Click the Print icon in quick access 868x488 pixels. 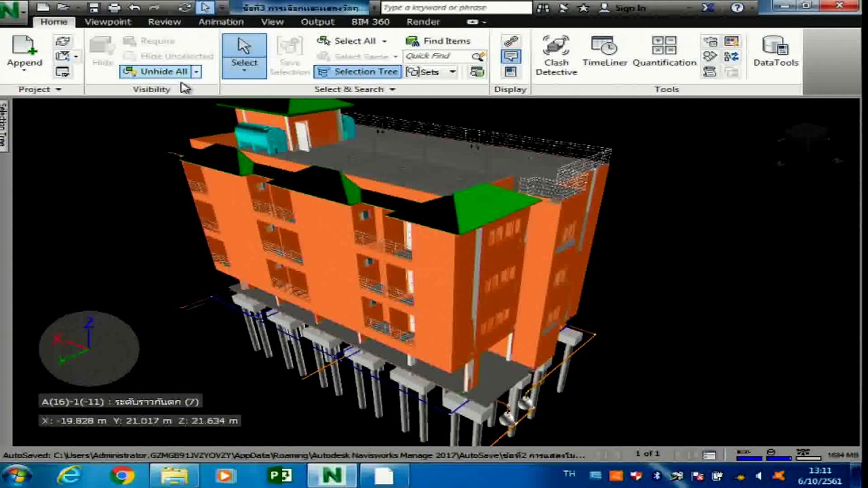point(114,7)
